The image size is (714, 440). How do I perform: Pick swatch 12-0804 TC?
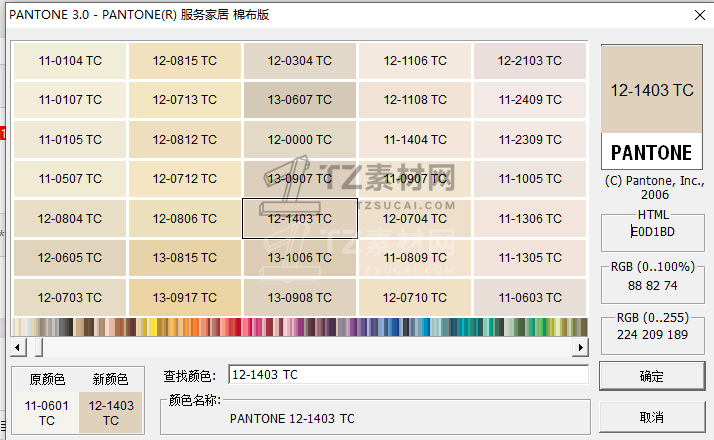tap(70, 219)
